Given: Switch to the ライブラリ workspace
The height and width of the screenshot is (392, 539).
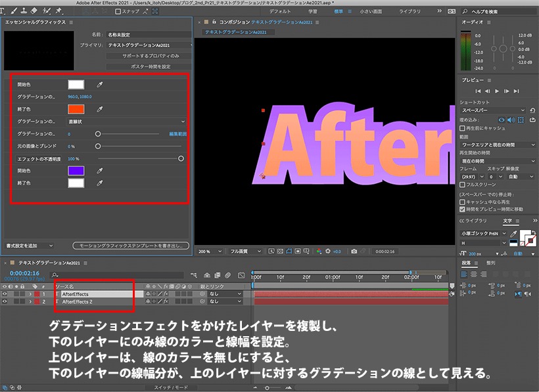Looking at the screenshot, I should (x=410, y=11).
